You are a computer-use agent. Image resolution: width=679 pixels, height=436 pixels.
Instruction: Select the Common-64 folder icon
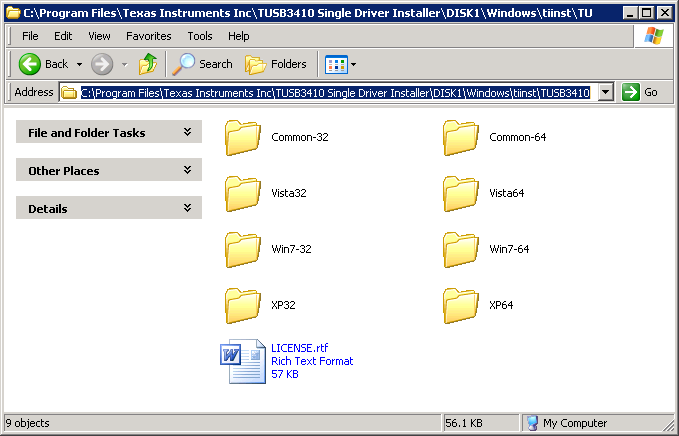(460, 137)
